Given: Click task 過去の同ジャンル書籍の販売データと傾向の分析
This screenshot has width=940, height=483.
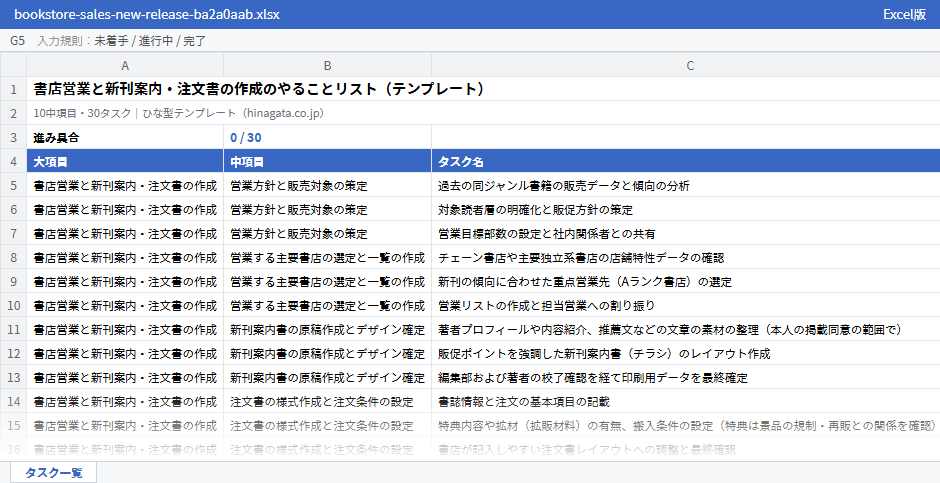Looking at the screenshot, I should pyautogui.click(x=686, y=185).
